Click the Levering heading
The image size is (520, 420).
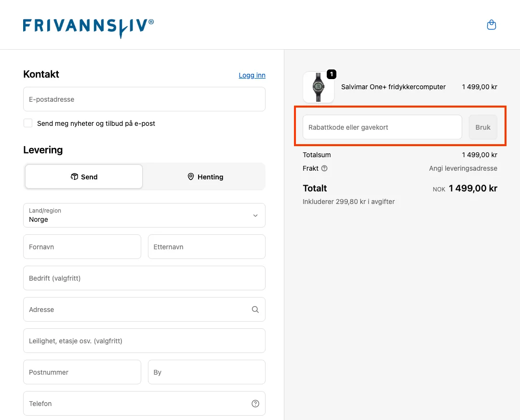[43, 150]
